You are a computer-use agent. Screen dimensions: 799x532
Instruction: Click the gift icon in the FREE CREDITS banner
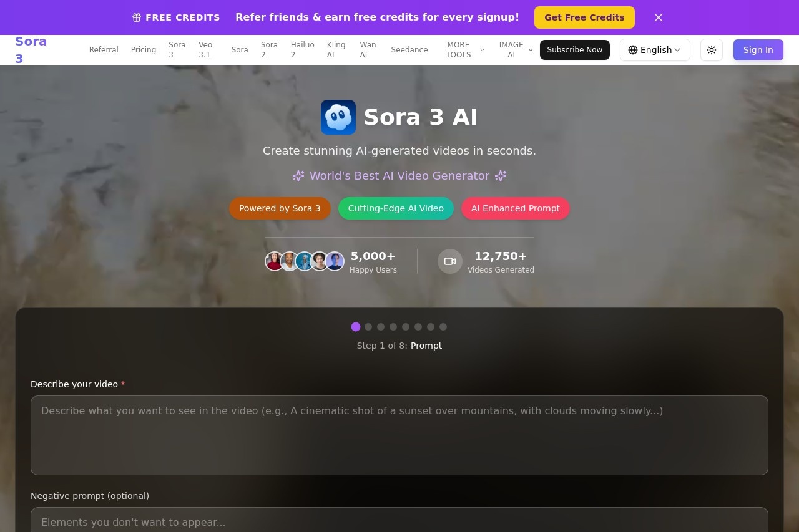tap(136, 17)
